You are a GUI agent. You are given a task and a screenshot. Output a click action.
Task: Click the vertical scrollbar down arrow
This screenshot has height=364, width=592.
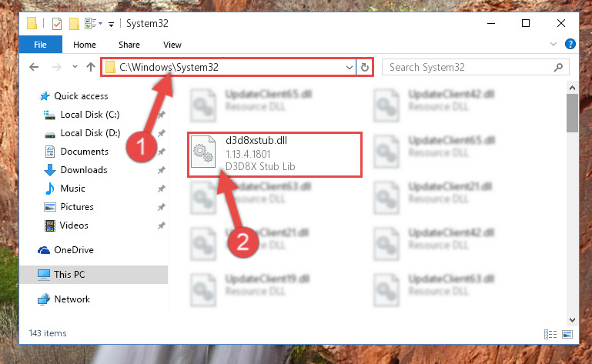[x=572, y=319]
